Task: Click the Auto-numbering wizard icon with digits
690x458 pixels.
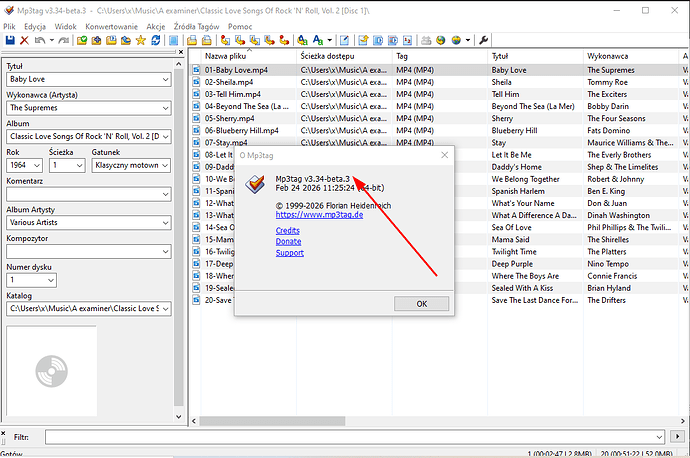Action: pyautogui.click(x=407, y=40)
